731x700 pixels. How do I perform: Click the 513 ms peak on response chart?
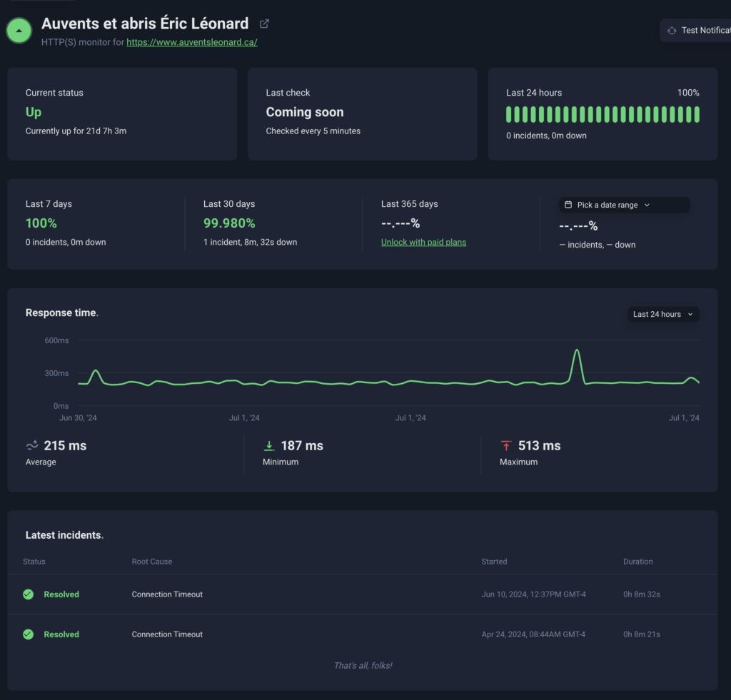(577, 350)
